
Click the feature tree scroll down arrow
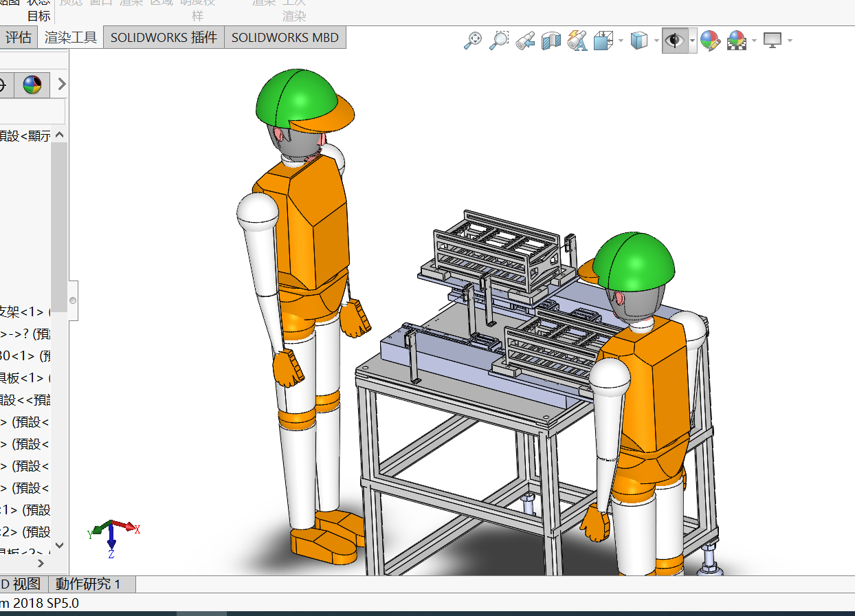coord(59,545)
